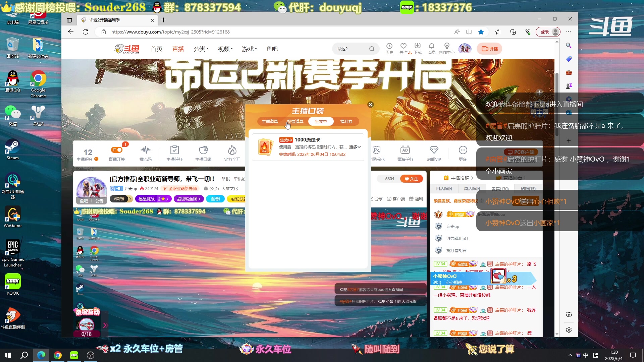Click the 福利 gift button
Viewport: 644px width, 362px height.
(x=416, y=199)
